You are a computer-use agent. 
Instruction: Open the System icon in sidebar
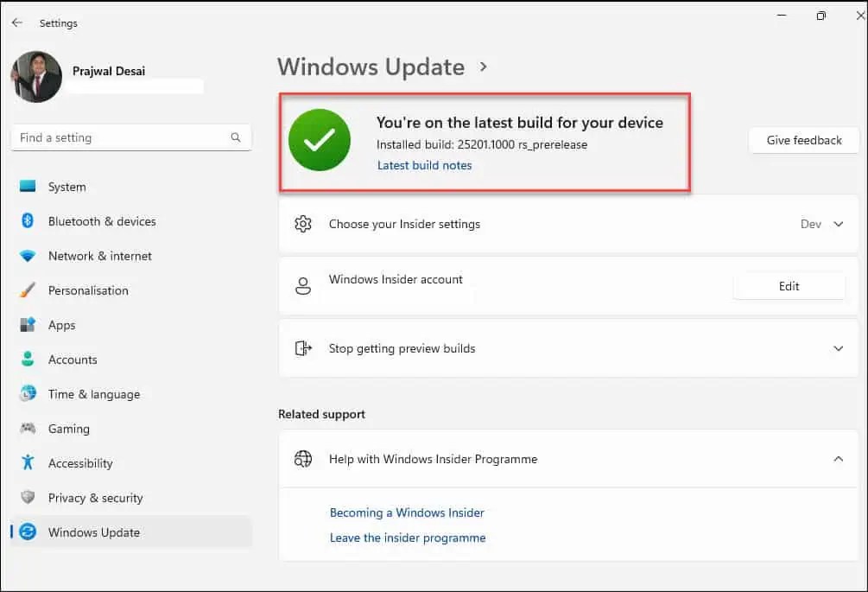[x=28, y=186]
